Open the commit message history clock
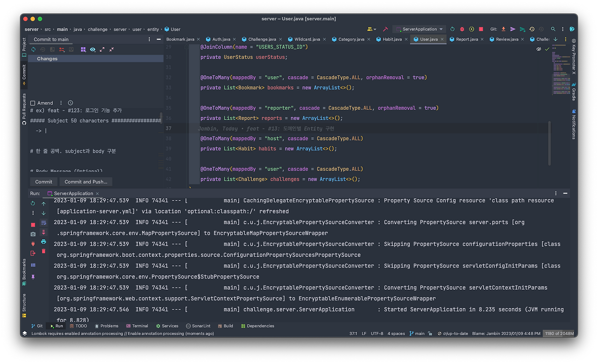 tap(71, 103)
